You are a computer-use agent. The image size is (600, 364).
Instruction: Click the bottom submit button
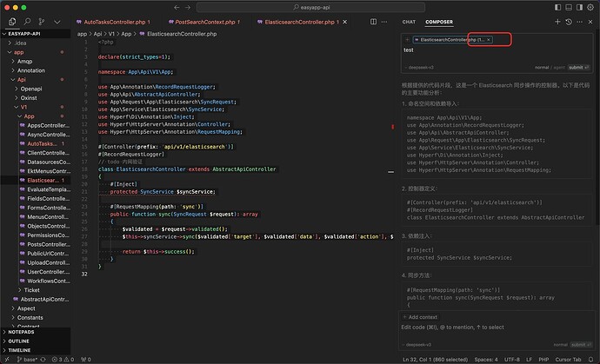[580, 345]
